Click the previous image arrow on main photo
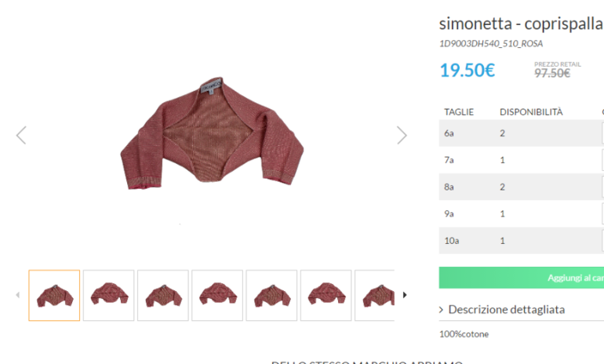604x364 pixels. pyautogui.click(x=21, y=135)
